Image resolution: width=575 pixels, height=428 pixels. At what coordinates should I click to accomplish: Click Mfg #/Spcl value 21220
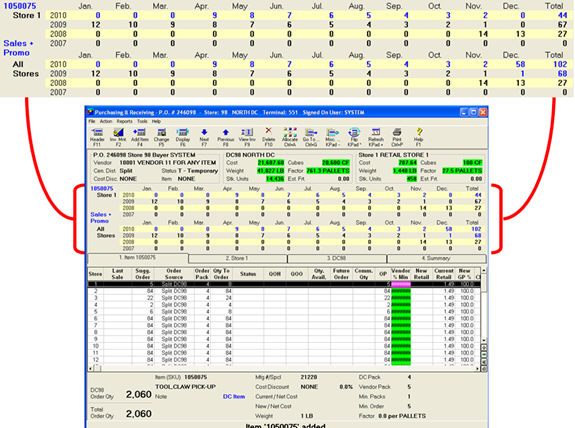[309, 377]
